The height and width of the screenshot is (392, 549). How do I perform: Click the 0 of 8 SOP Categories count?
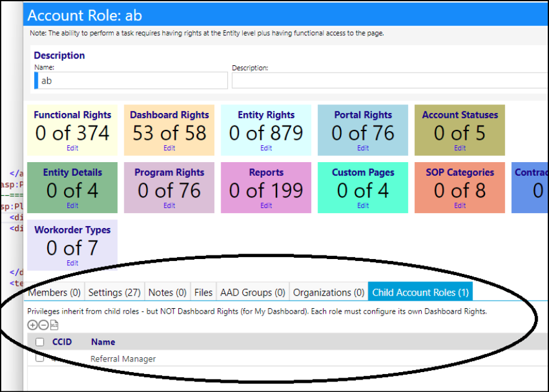tap(460, 191)
